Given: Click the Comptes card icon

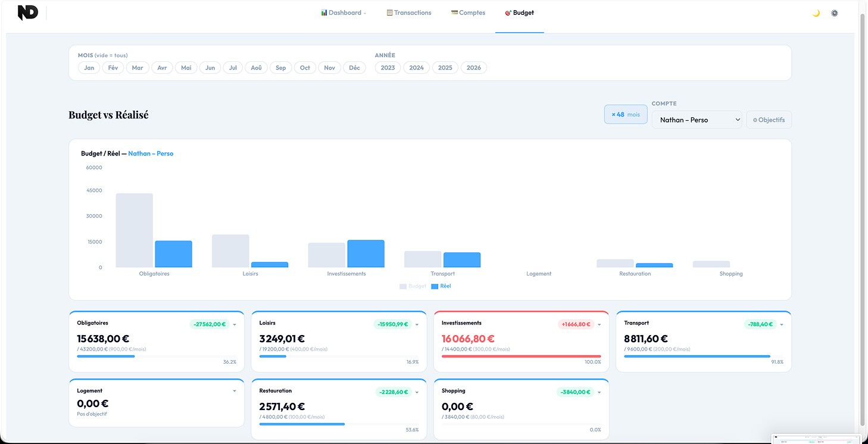Looking at the screenshot, I should click(x=455, y=12).
